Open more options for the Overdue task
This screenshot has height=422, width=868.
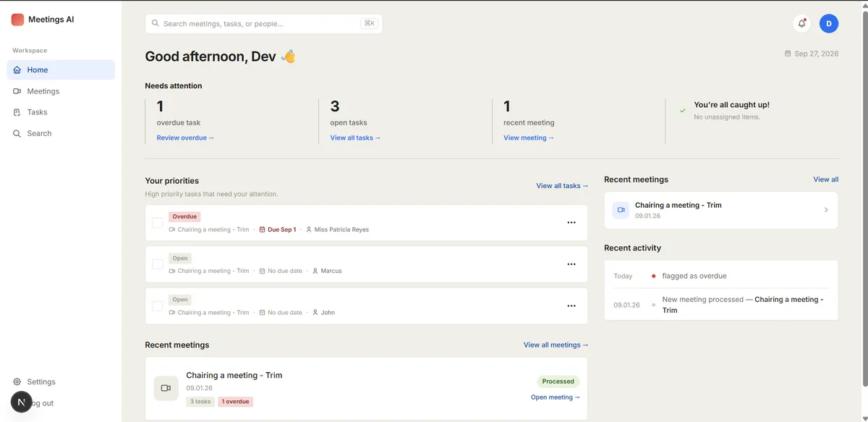pos(571,223)
